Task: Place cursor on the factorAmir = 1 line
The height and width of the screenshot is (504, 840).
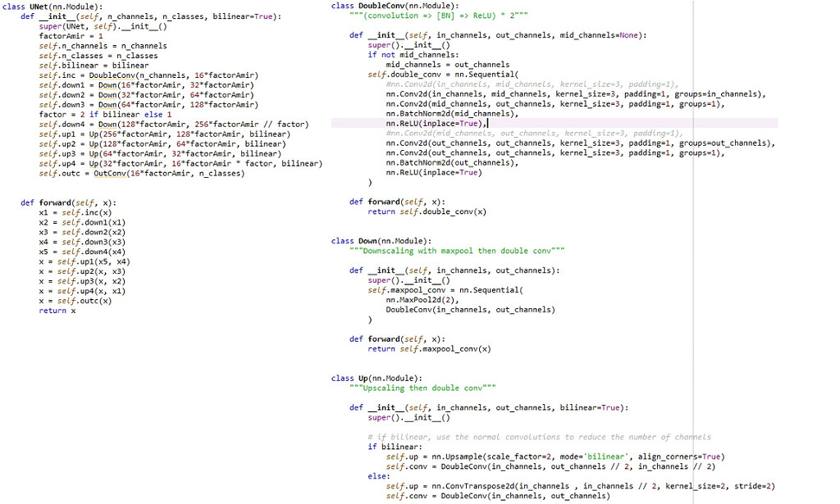Action: [71, 36]
